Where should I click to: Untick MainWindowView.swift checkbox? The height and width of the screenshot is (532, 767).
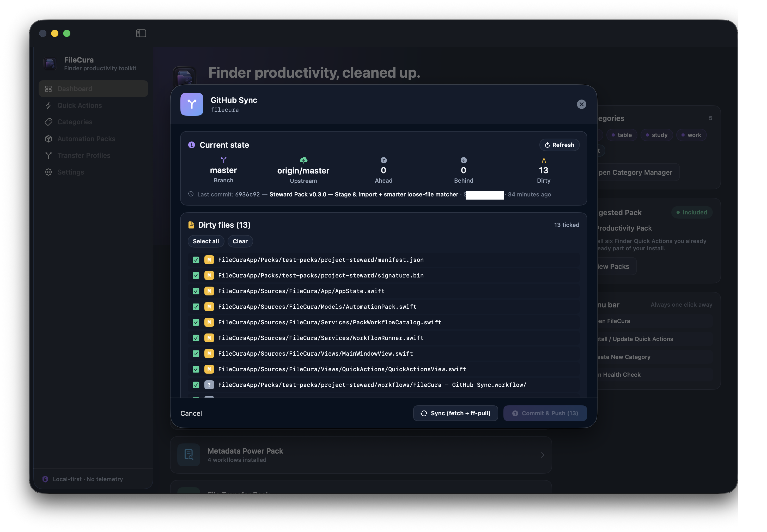click(x=196, y=353)
